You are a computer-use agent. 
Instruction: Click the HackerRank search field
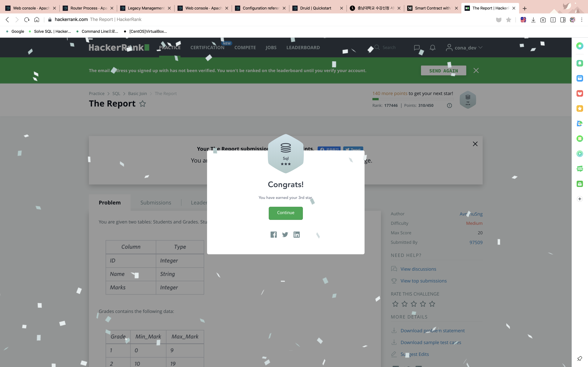[389, 48]
